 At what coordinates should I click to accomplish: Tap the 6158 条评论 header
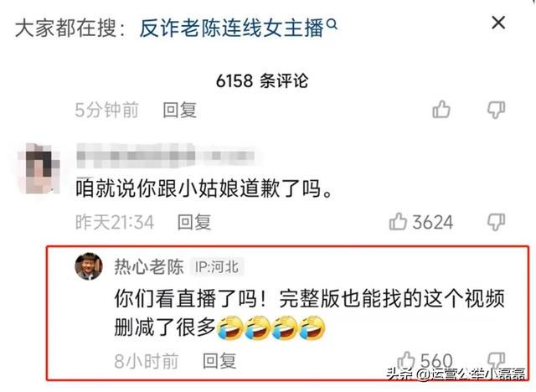point(262,81)
